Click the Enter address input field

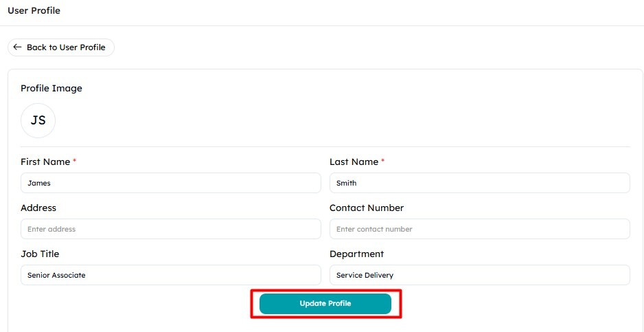(x=171, y=229)
